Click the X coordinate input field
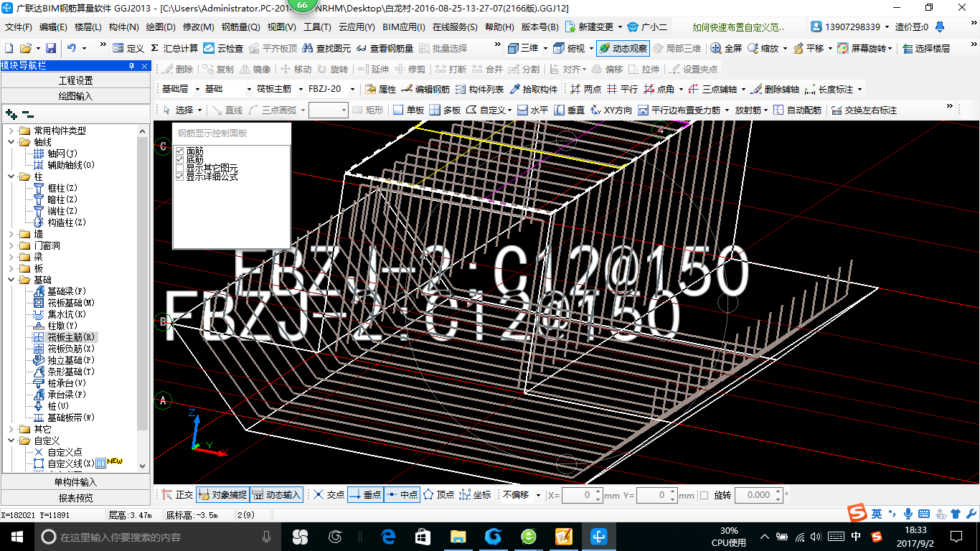 [584, 495]
